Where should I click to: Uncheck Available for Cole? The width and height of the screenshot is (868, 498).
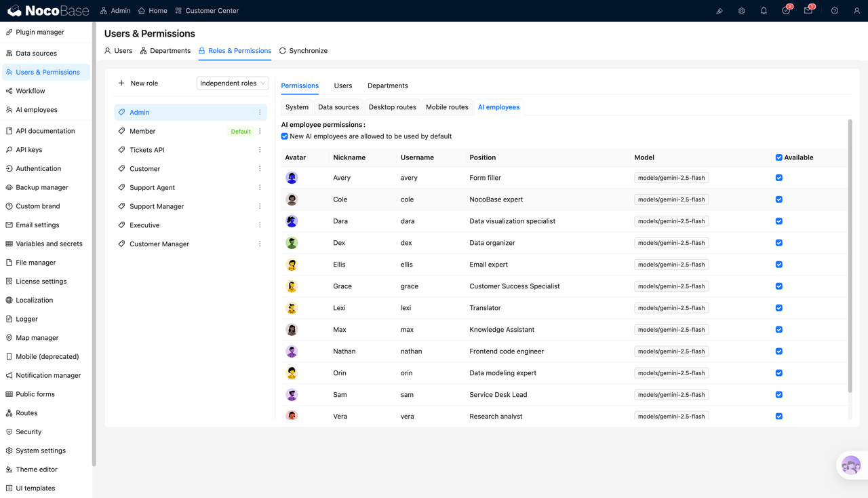tap(778, 199)
